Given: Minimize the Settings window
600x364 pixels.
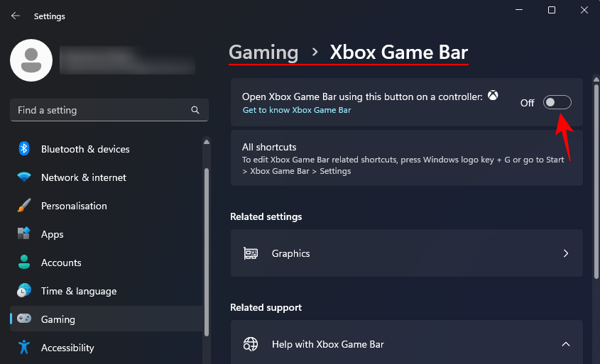Looking at the screenshot, I should point(519,10).
